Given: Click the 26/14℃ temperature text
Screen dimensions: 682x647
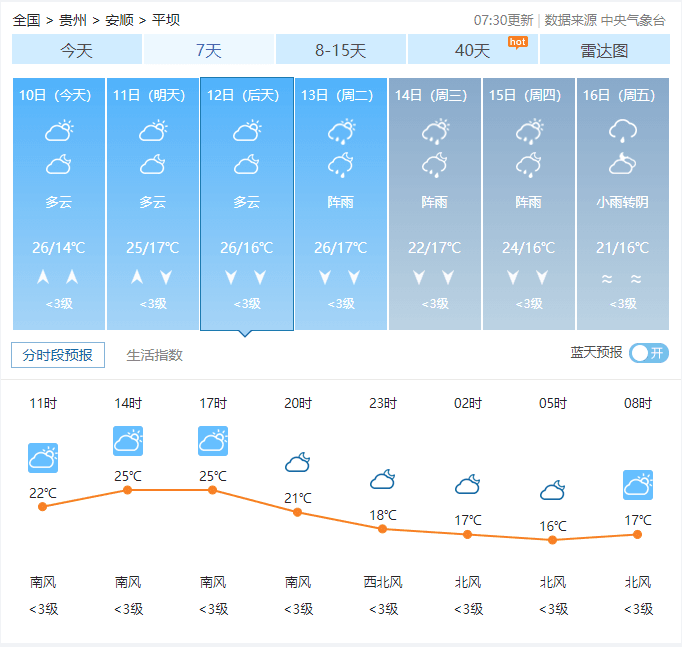Looking at the screenshot, I should tap(59, 248).
